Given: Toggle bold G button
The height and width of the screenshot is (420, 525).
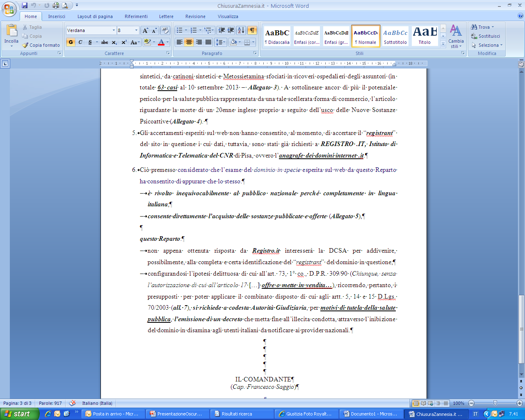Looking at the screenshot, I should tap(71, 42).
